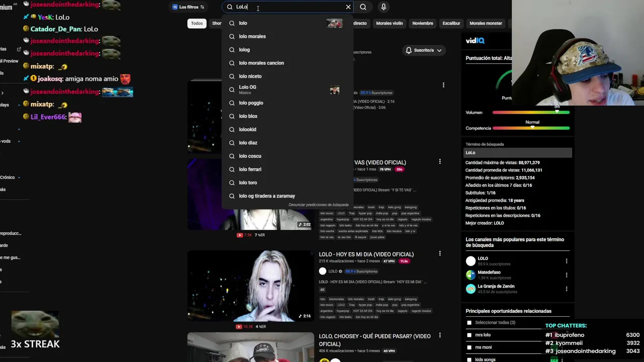Open La Granja de Zenón channel

tap(496, 286)
